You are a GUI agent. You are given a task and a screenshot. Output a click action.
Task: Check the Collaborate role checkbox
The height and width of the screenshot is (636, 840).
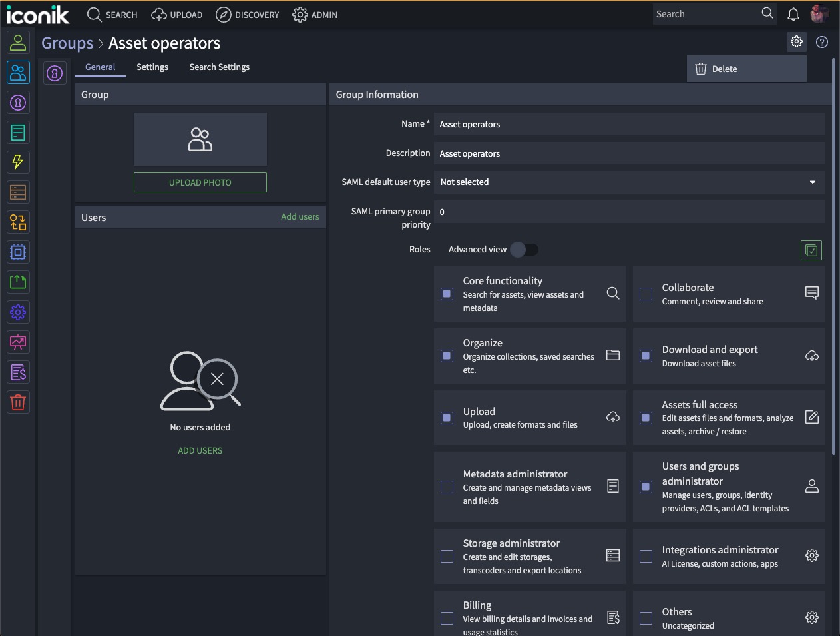coord(645,293)
